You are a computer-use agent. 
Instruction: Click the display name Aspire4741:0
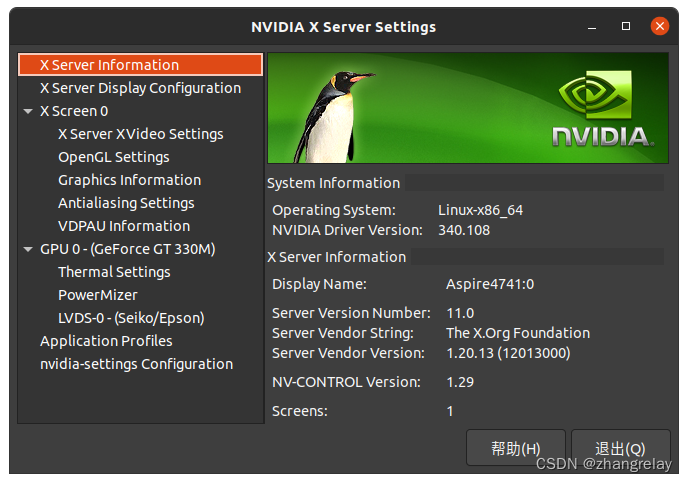click(490, 284)
